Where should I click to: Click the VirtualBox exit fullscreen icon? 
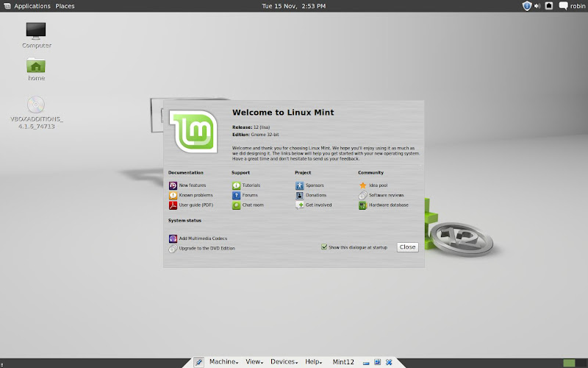(x=377, y=362)
